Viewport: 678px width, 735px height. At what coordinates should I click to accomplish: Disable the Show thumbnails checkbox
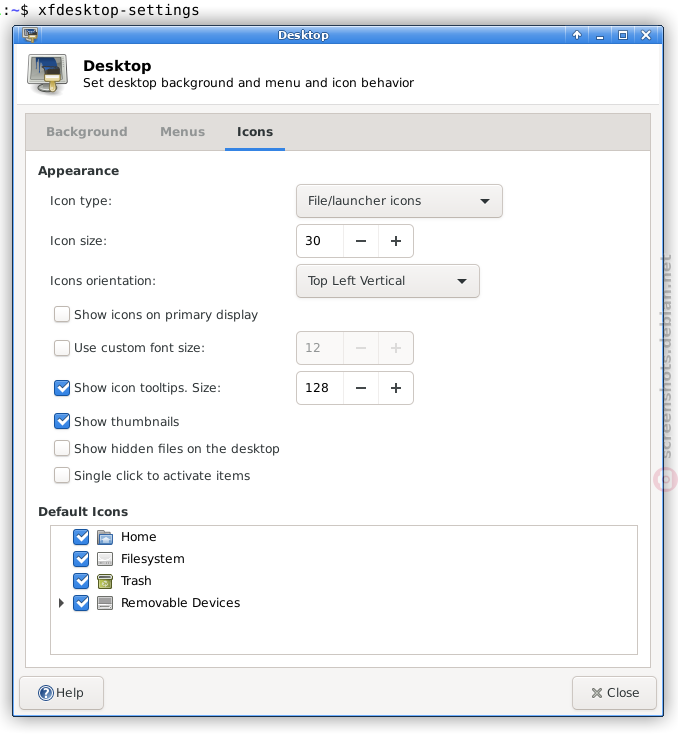[62, 421]
